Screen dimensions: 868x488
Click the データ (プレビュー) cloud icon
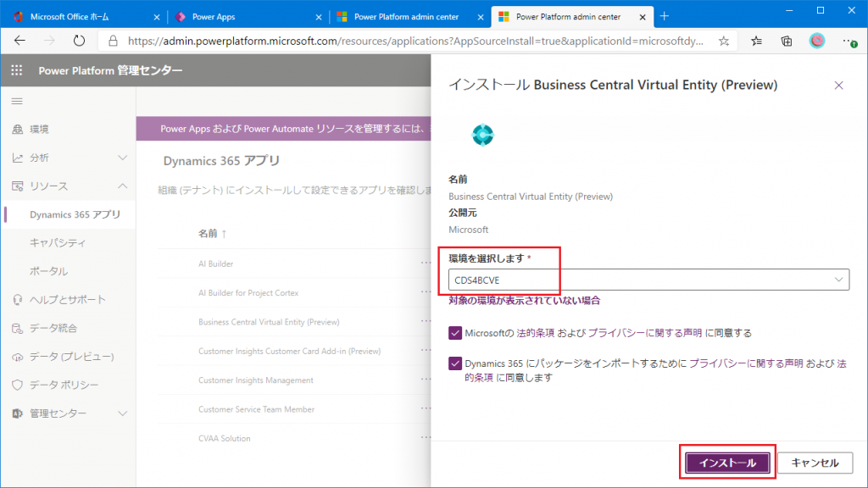click(x=18, y=357)
